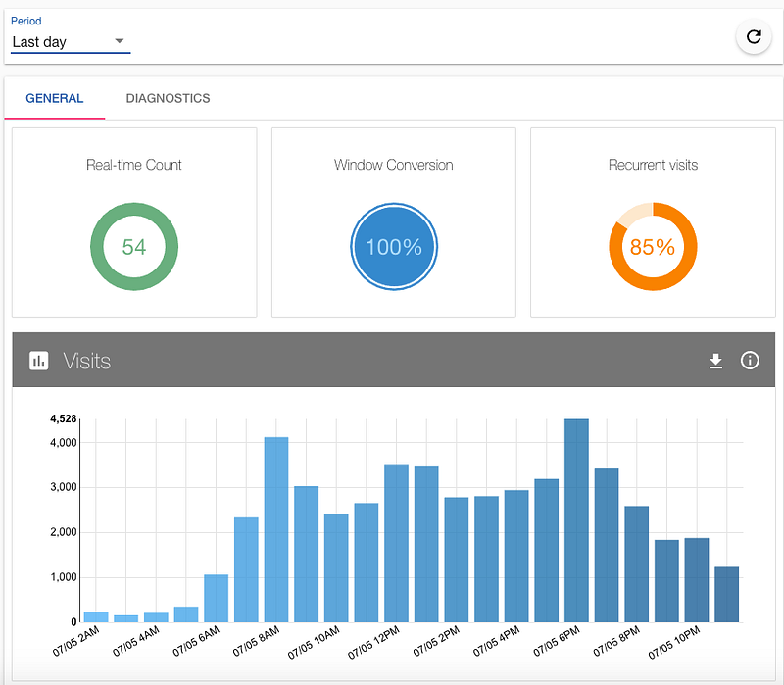Switch to the GENERAL tab
Screen dimensions: 784x685
pyautogui.click(x=55, y=99)
